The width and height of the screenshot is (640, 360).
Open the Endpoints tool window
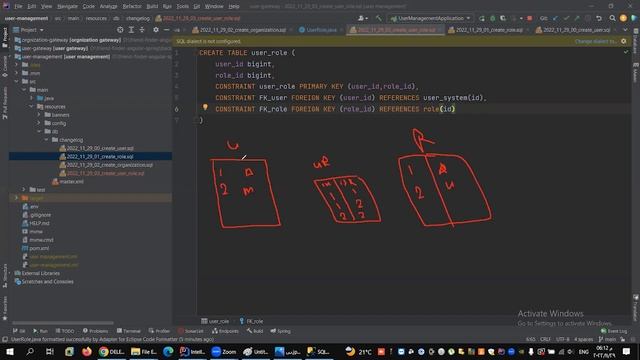pos(225,331)
